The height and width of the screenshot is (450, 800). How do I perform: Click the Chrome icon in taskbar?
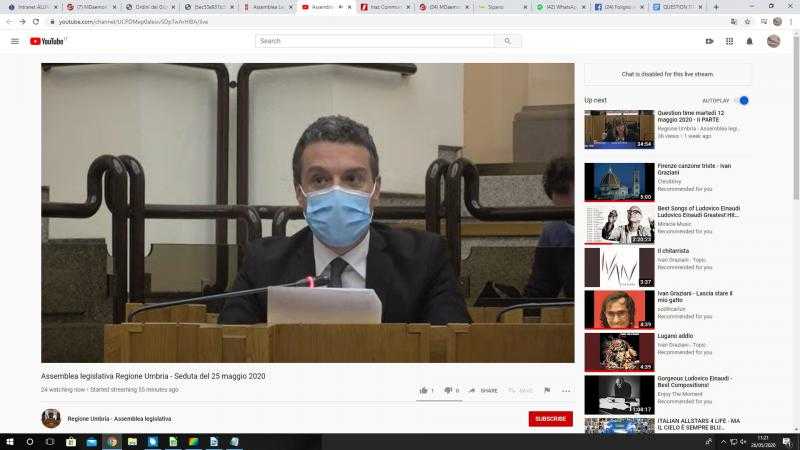[x=112, y=442]
